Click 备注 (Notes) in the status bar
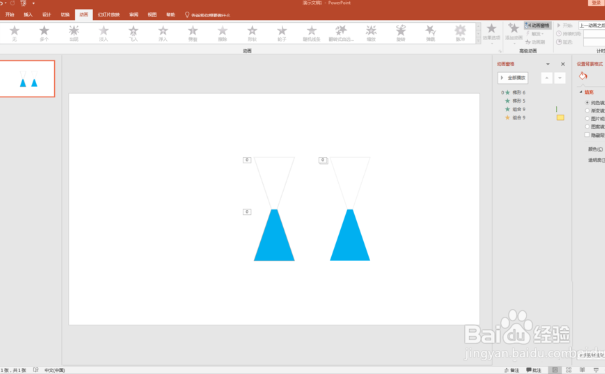The height and width of the screenshot is (374, 605). point(512,370)
